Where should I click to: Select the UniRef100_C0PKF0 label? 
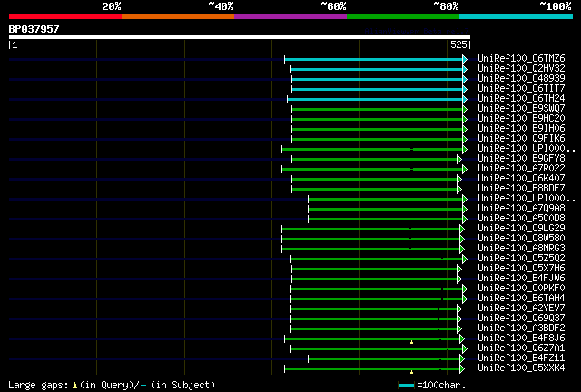tap(521, 289)
